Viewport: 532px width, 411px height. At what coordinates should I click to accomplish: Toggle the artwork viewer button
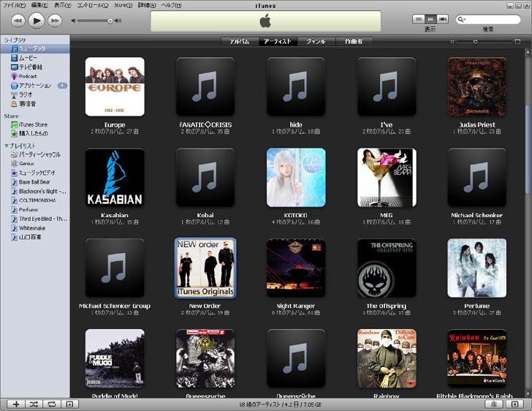[69, 404]
